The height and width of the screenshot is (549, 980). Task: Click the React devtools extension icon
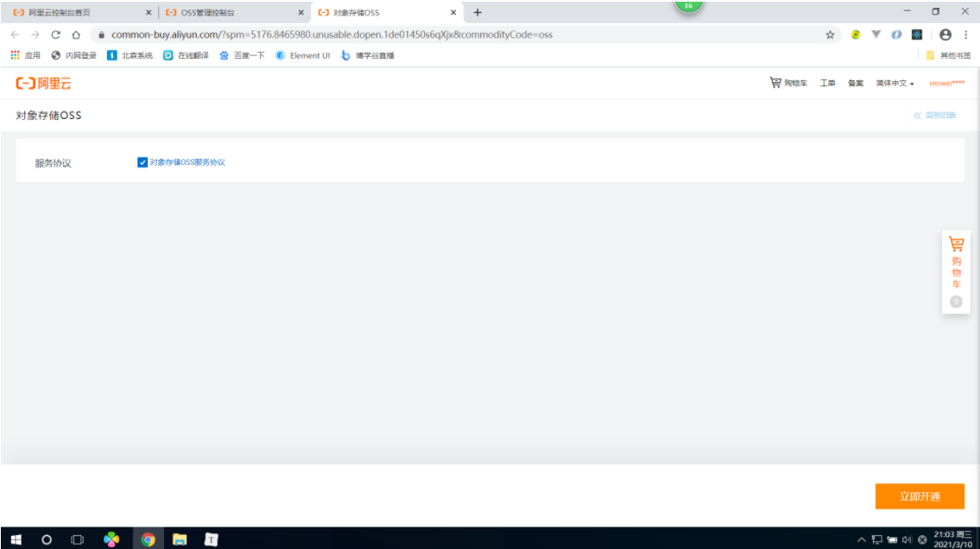point(917,35)
